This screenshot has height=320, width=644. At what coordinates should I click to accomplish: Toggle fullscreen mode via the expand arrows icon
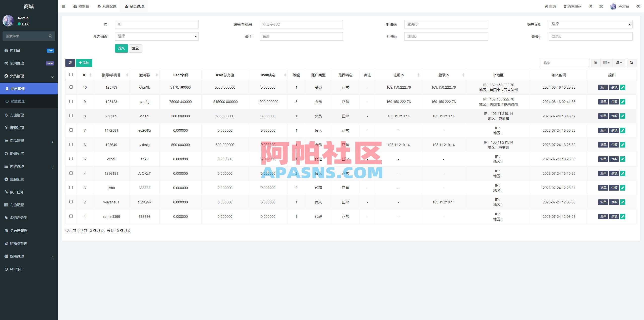click(x=601, y=6)
